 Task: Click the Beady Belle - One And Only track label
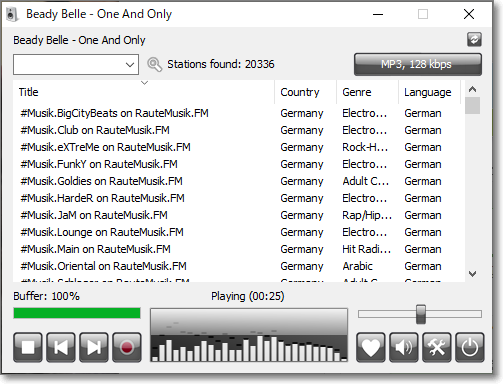click(79, 40)
